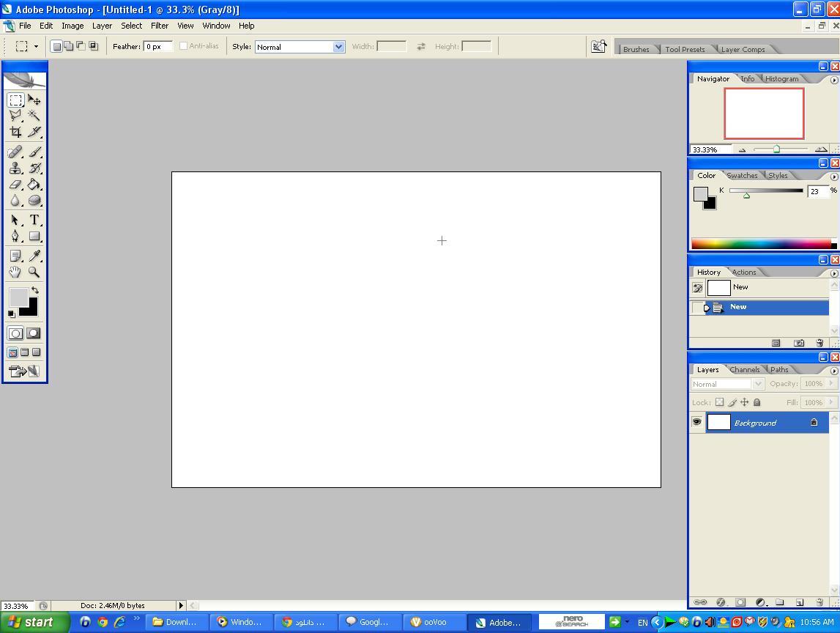Screen dimensions: 840x633
Task: Select the Crop tool
Action: [x=15, y=133]
